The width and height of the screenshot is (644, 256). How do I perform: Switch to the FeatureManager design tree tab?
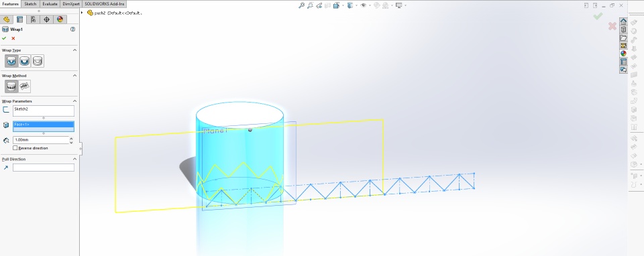[6, 19]
